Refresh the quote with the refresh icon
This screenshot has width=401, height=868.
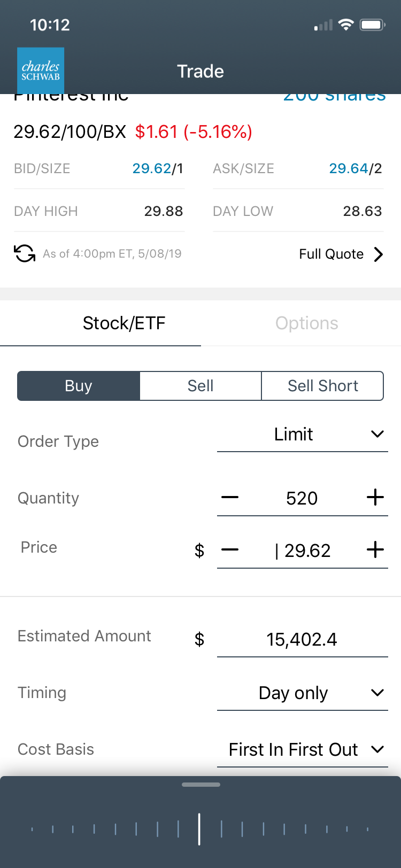click(x=25, y=253)
